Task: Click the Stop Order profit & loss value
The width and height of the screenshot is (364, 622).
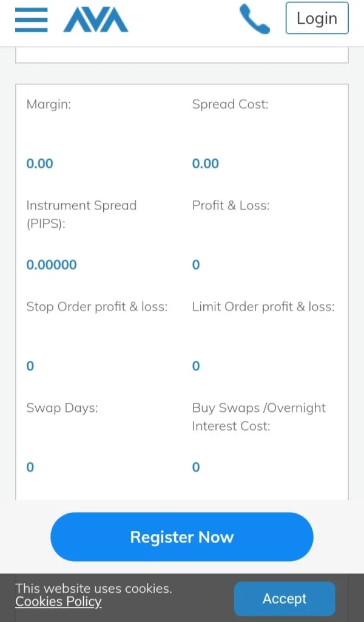Action: [30, 366]
